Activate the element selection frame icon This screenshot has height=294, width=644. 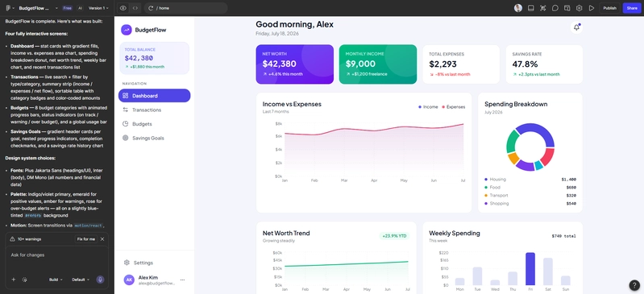(543, 8)
